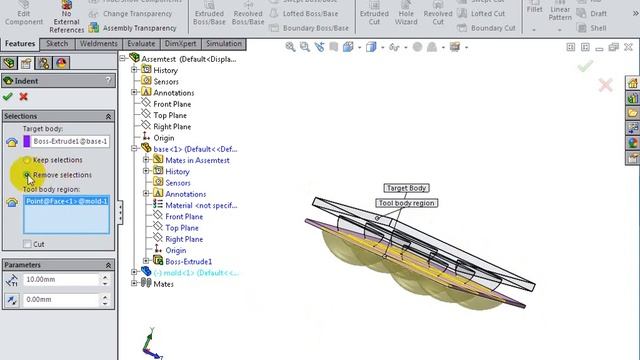Increase the 10.00mm thickness spinner
Viewport: 640px width, 360px height.
[105, 277]
